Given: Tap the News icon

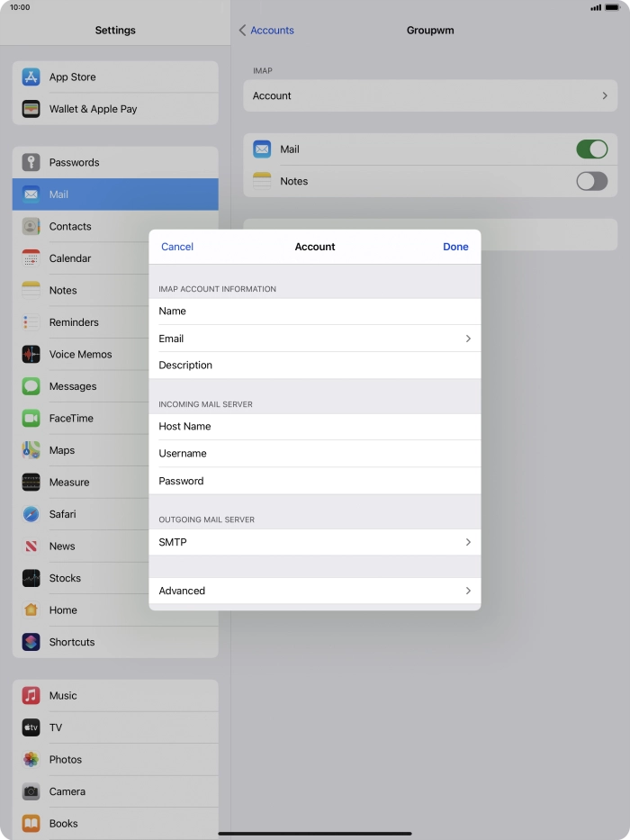Looking at the screenshot, I should click(31, 546).
